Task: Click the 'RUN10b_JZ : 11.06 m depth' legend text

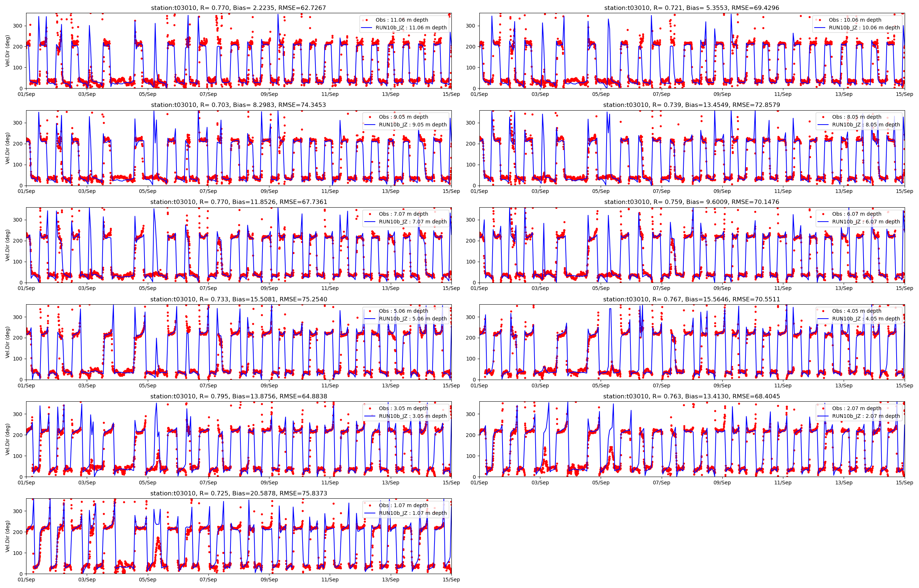Action: (x=411, y=28)
